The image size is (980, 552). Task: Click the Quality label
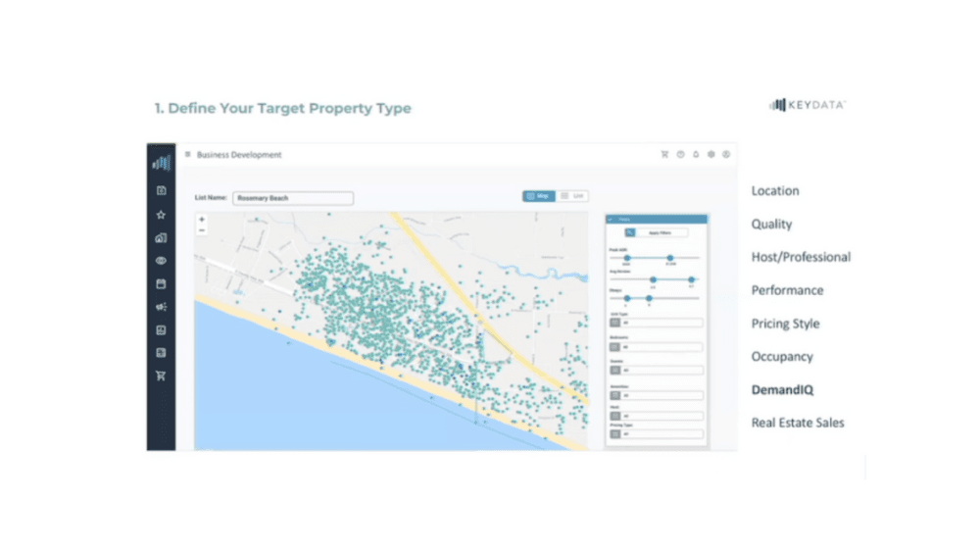tap(771, 224)
